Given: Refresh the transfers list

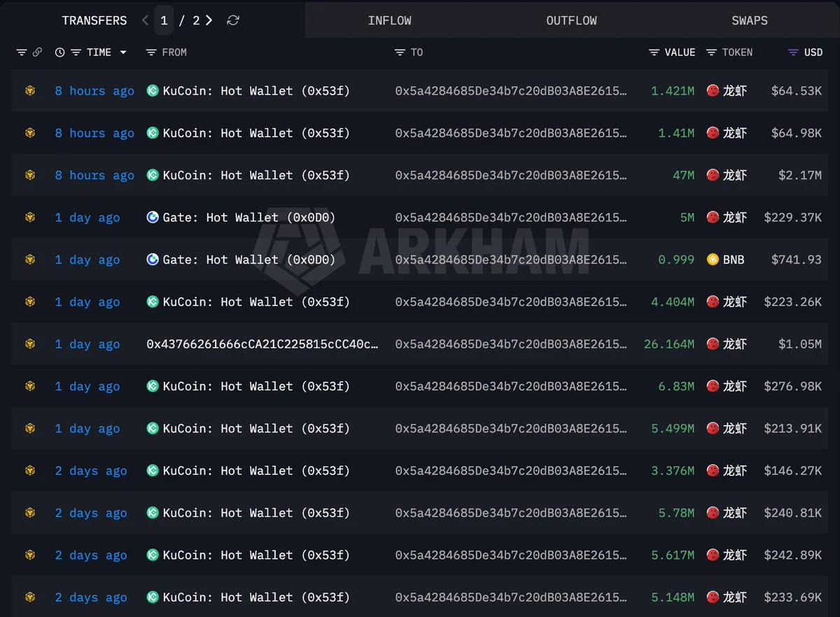Looking at the screenshot, I should tap(233, 20).
